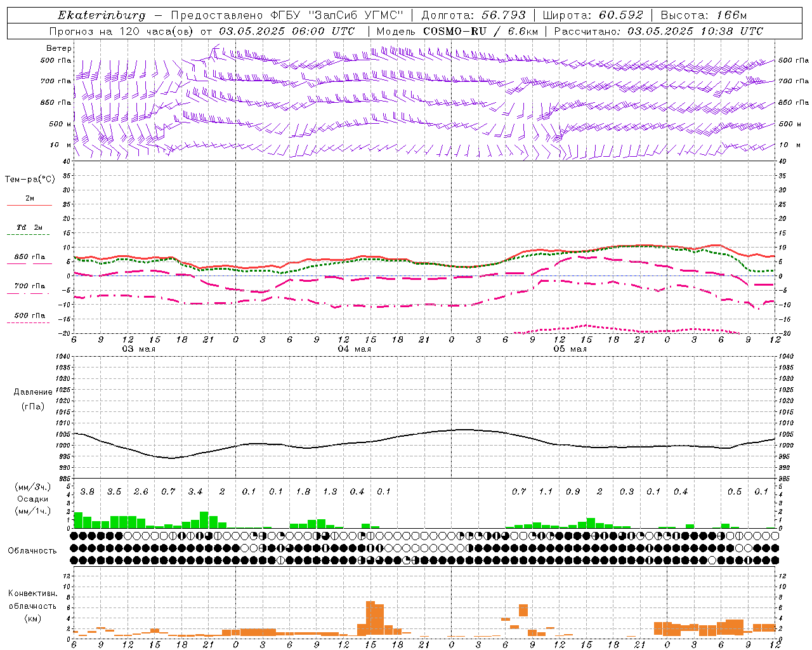The width and height of the screenshot is (812, 650).
Task: Click the Высота: 166м value
Action: click(704, 15)
